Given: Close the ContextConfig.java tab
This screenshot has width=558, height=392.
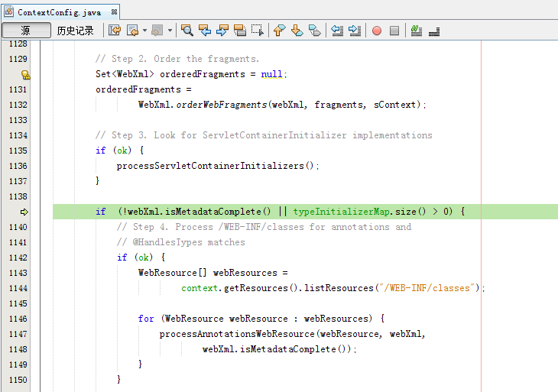Looking at the screenshot, I should (x=114, y=11).
